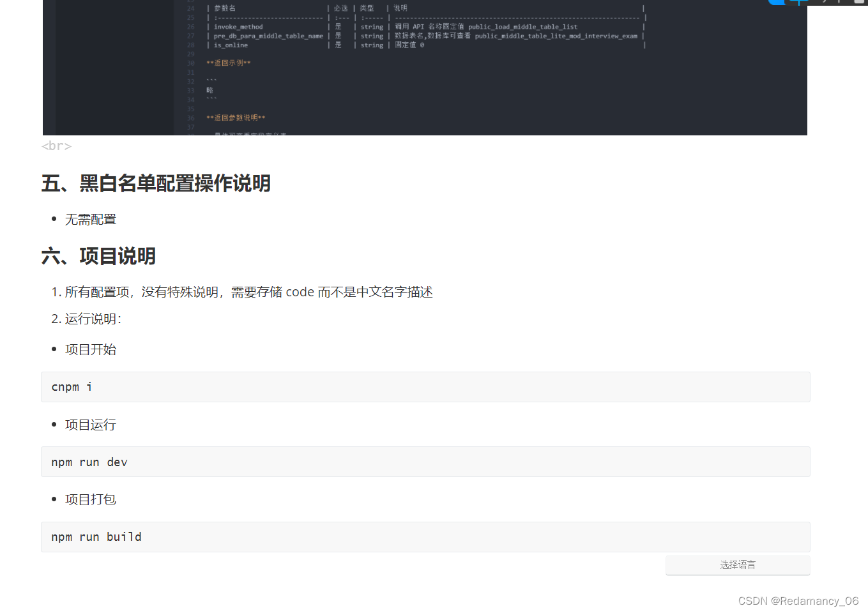Click the list item starting 所有配置项
Screen dimensions: 868x613
248,292
